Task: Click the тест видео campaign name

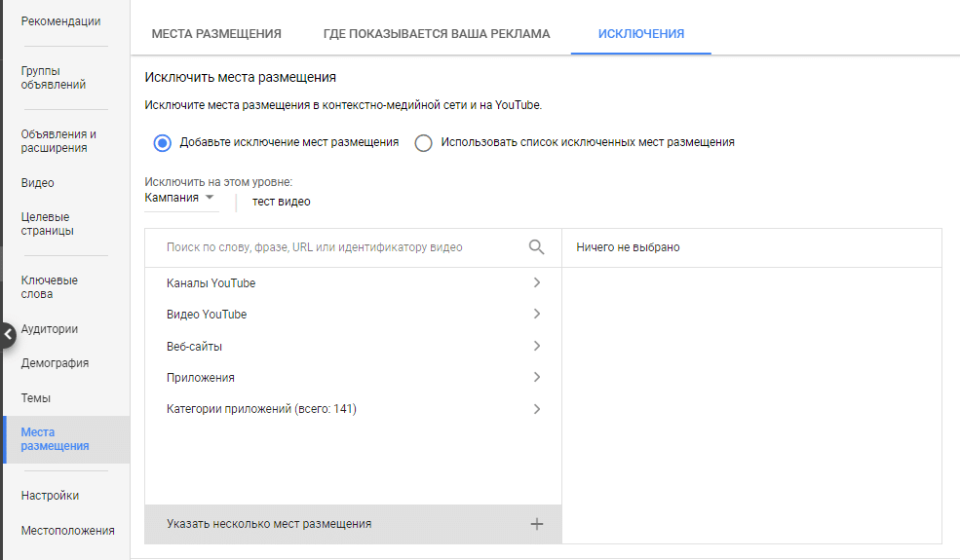Action: pos(281,202)
